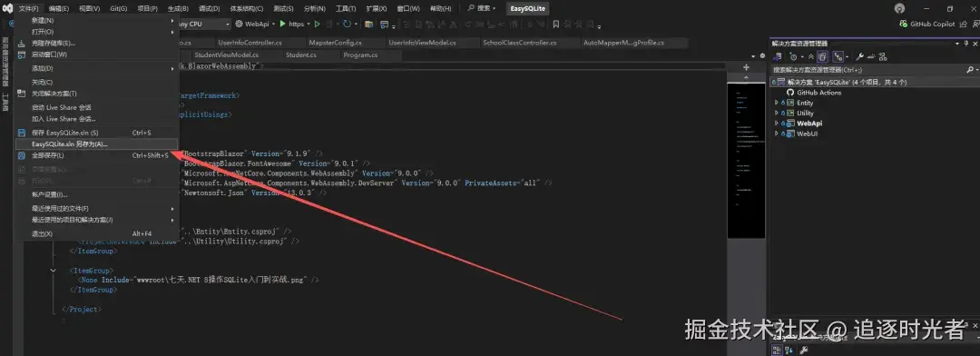Switch to UserInfoController.cs tab
Viewport: 980px width, 356px height.
point(250,43)
